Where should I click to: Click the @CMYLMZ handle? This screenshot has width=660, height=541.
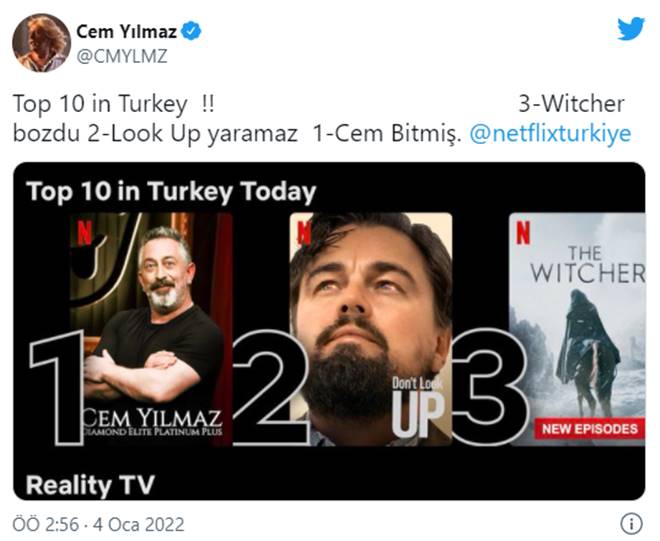[x=122, y=56]
